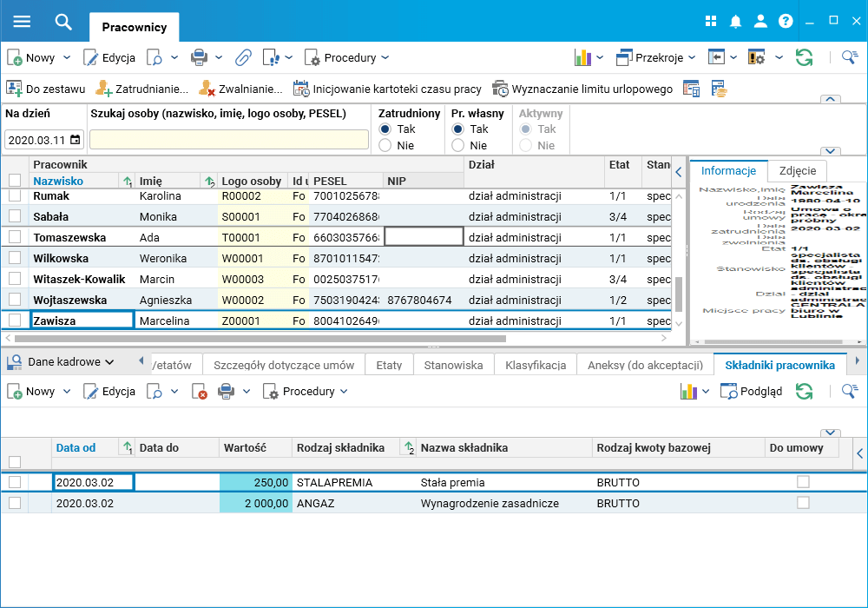The image size is (868, 608).
Task: Open the hamburger main menu
Action: tap(22, 22)
